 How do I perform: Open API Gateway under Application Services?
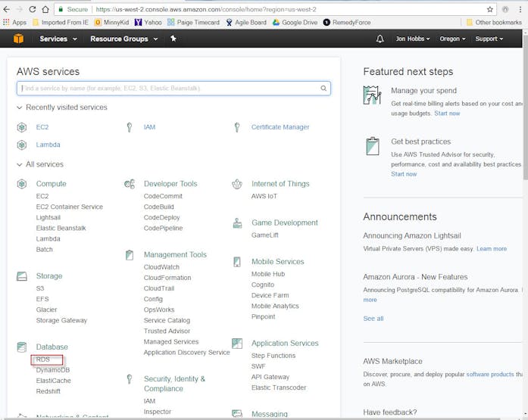[x=270, y=378]
